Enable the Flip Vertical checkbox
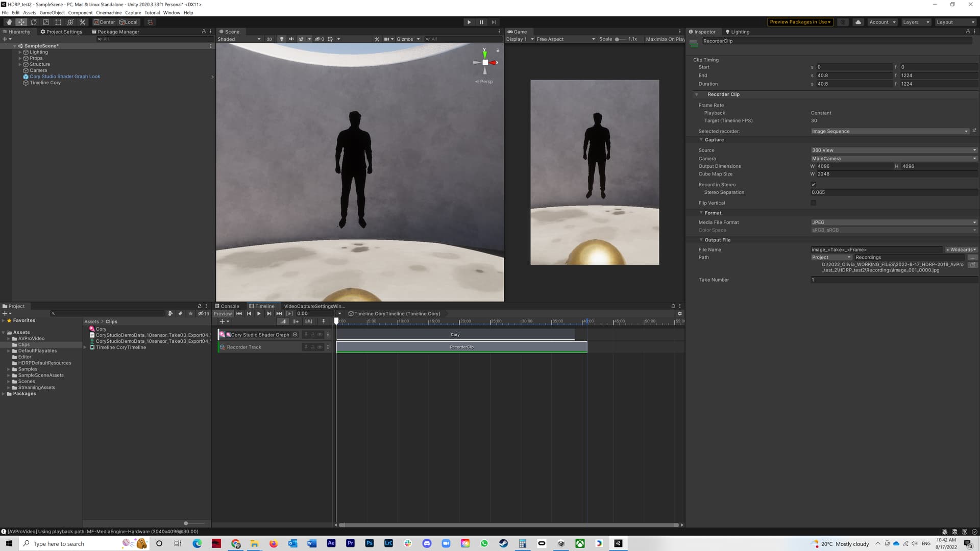The height and width of the screenshot is (551, 980). [813, 203]
